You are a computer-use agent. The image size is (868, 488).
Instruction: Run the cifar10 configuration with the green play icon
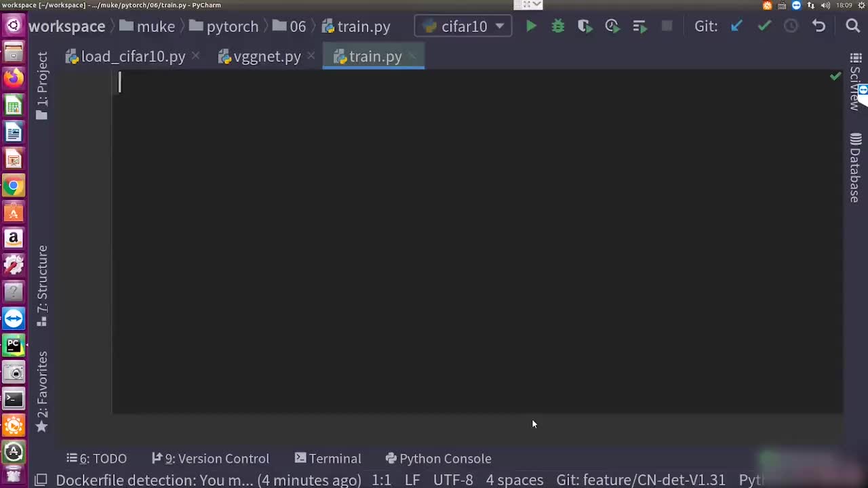click(531, 26)
